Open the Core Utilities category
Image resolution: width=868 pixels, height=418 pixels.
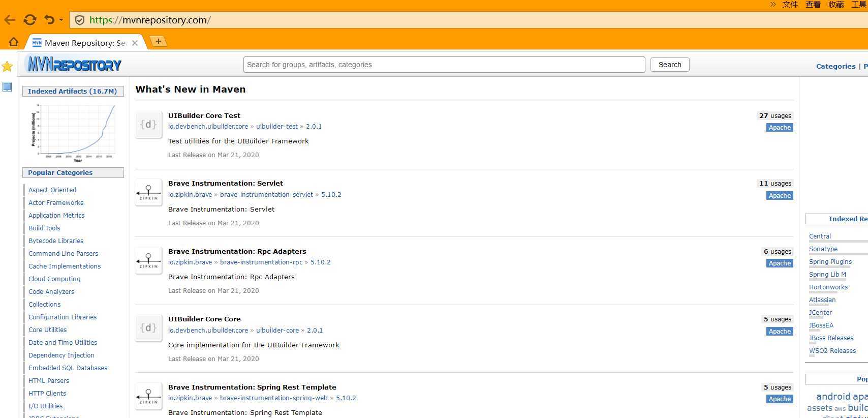coord(48,330)
